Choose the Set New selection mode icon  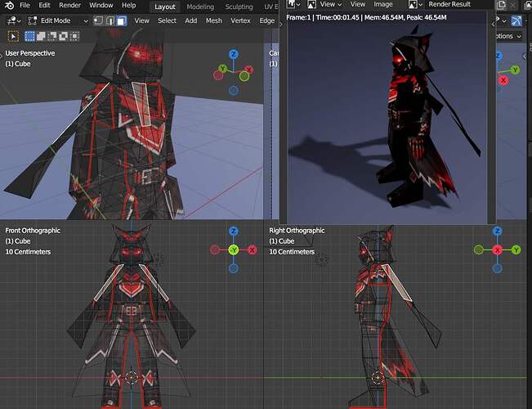pos(29,36)
